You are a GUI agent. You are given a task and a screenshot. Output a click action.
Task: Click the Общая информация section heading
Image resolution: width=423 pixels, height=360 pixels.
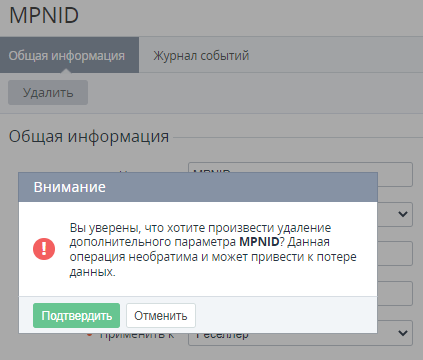click(x=89, y=136)
